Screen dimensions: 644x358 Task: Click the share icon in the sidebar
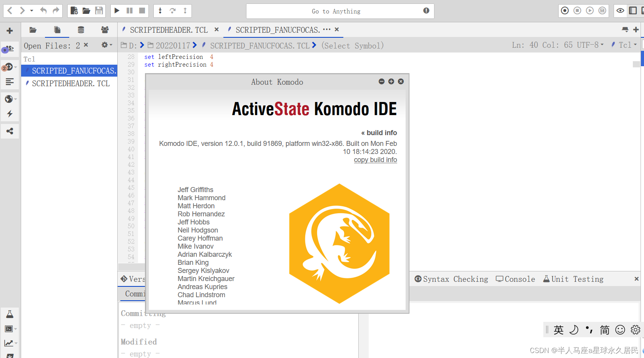click(10, 131)
